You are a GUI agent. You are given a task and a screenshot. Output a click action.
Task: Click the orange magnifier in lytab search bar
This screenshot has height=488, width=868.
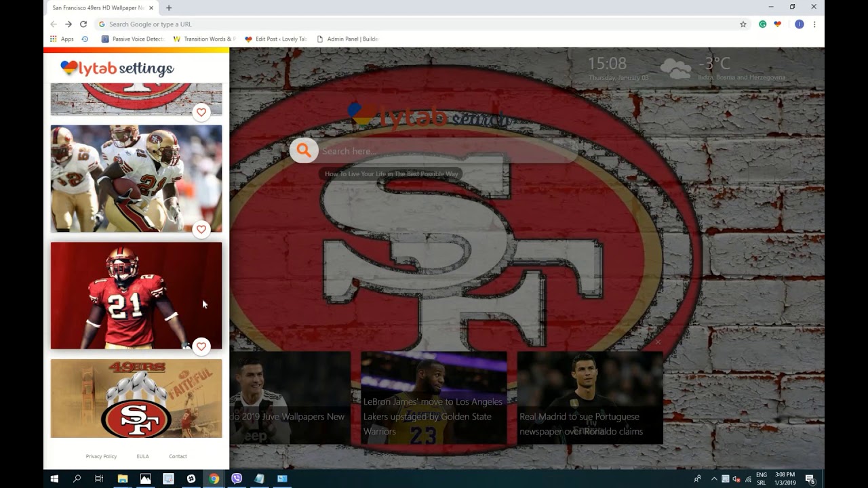[303, 150]
